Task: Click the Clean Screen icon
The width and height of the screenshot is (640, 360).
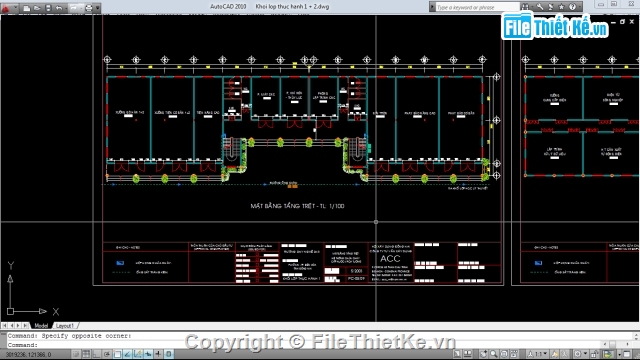Action: tap(627, 354)
